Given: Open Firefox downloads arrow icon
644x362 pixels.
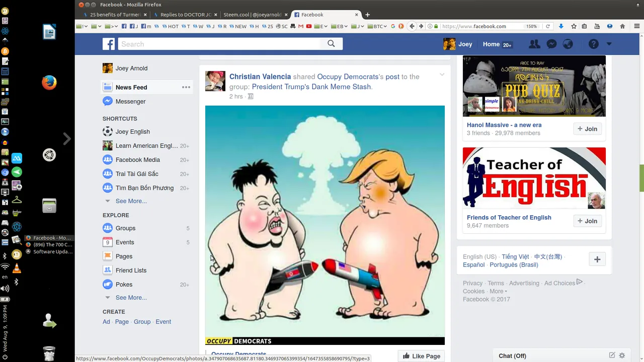Looking at the screenshot, I should (x=561, y=26).
